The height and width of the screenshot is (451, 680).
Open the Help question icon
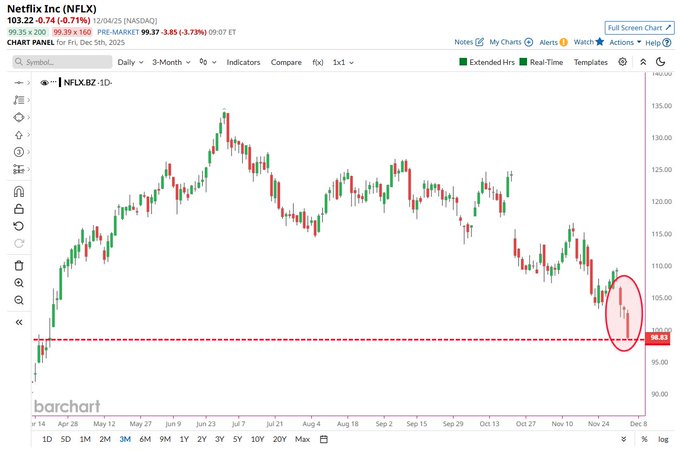[x=667, y=42]
